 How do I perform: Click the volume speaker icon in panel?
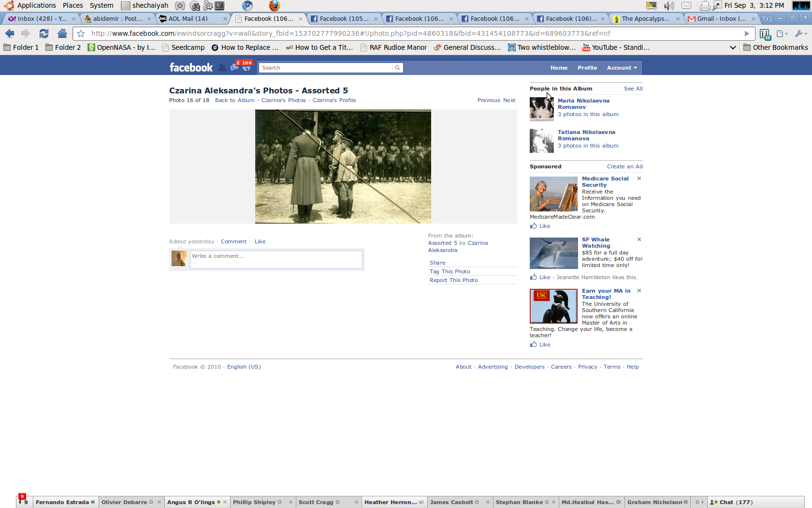[668, 5]
